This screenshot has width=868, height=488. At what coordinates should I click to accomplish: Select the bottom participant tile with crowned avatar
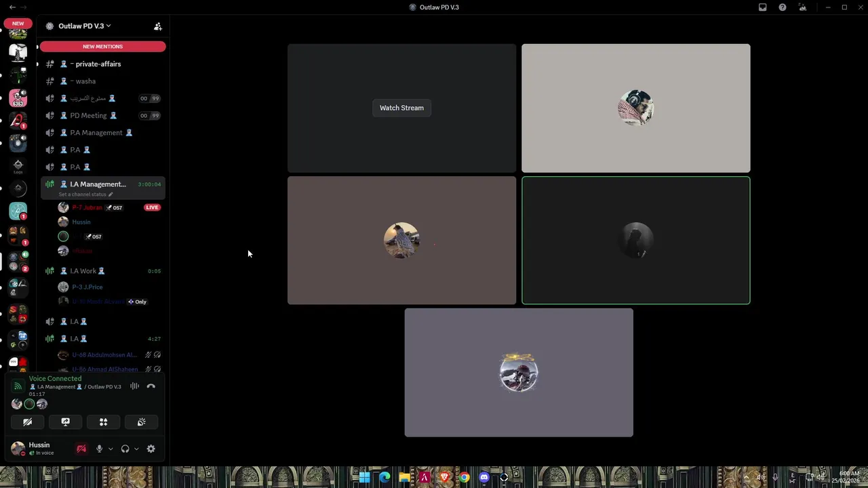point(519,373)
